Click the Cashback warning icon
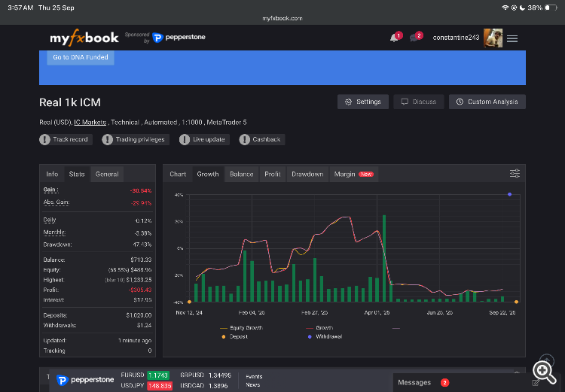The height and width of the screenshot is (392, 565). 244,139
